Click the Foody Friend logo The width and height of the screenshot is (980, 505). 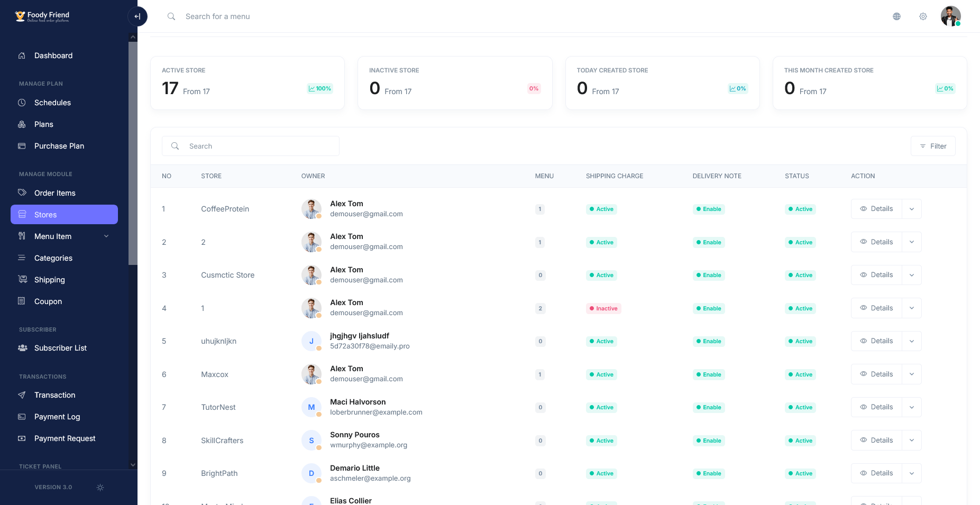42,16
